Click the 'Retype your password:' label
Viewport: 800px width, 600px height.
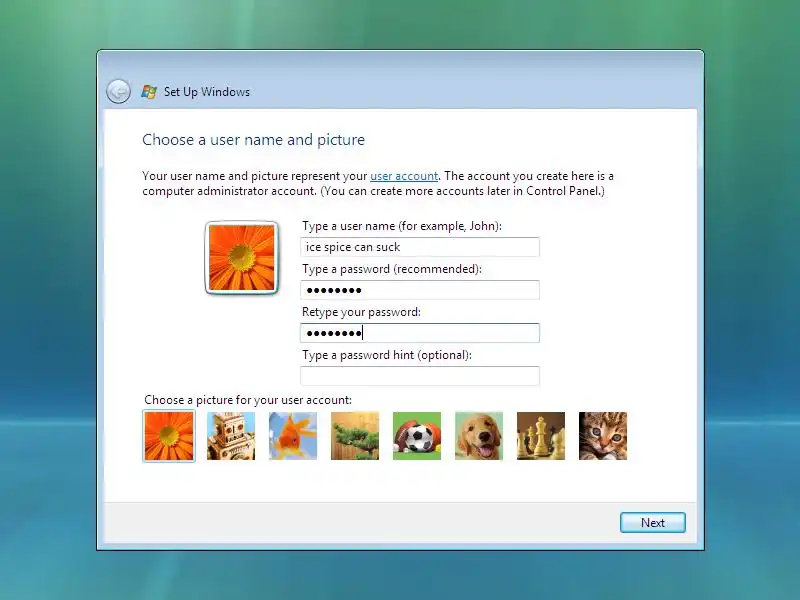click(361, 312)
